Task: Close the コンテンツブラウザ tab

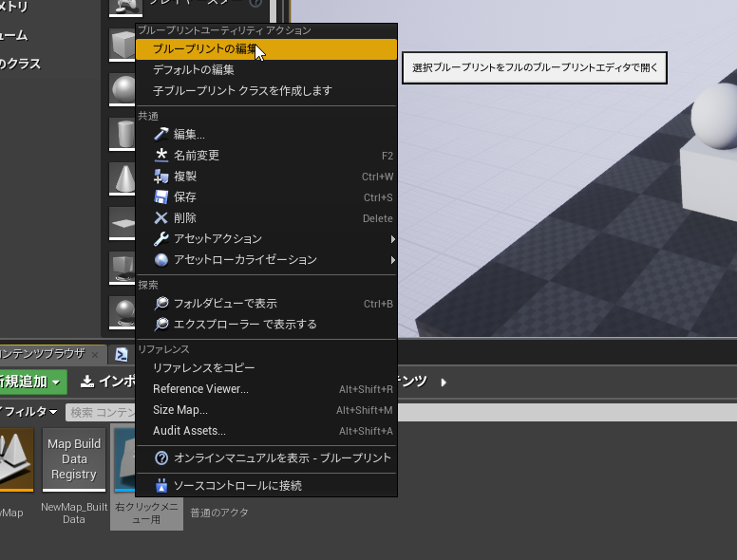Action: coord(95,355)
